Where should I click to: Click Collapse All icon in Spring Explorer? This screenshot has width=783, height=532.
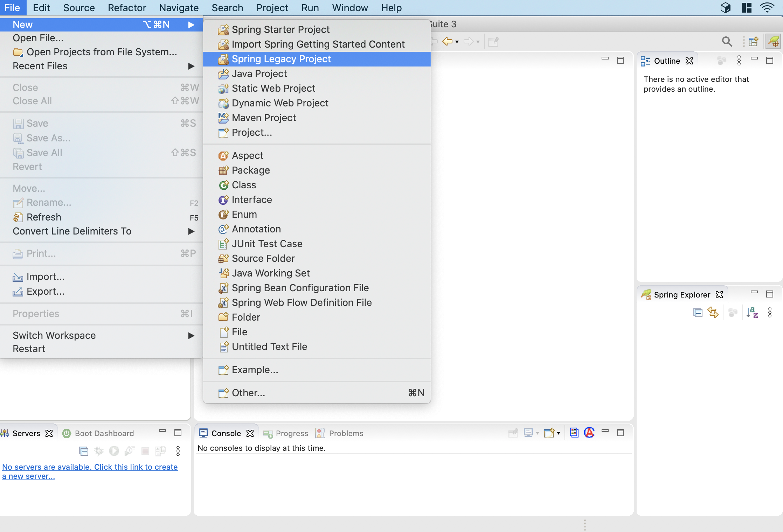click(698, 313)
